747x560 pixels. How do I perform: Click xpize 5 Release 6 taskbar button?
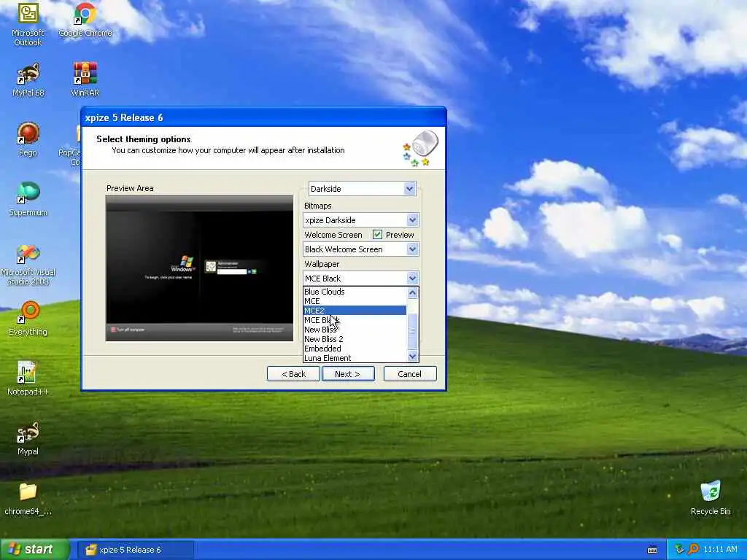click(136, 550)
